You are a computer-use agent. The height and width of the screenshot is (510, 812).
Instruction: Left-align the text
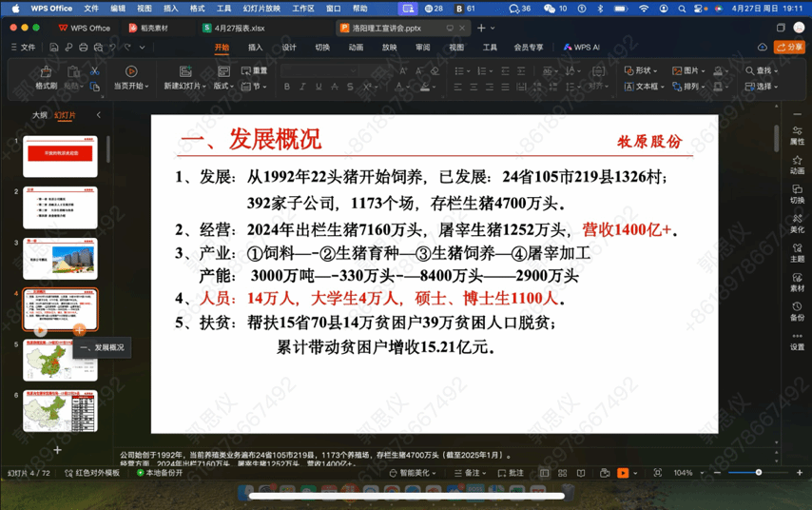pos(457,87)
